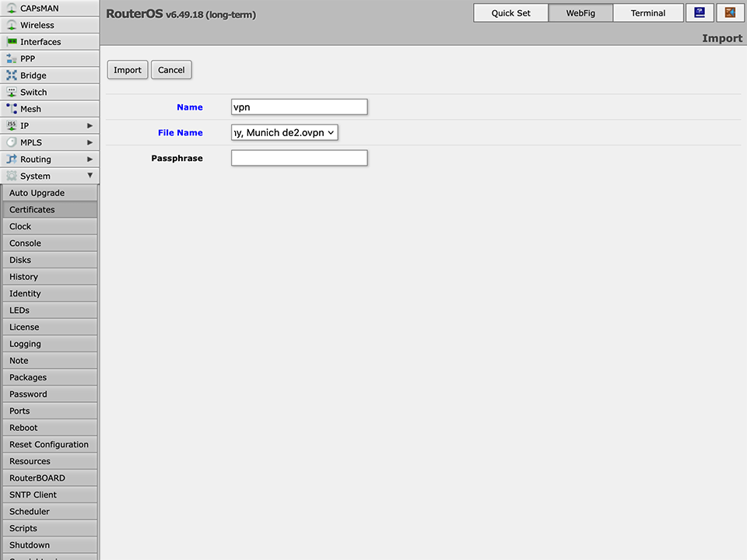Open the CAPsMAN section via its icon

click(12, 9)
